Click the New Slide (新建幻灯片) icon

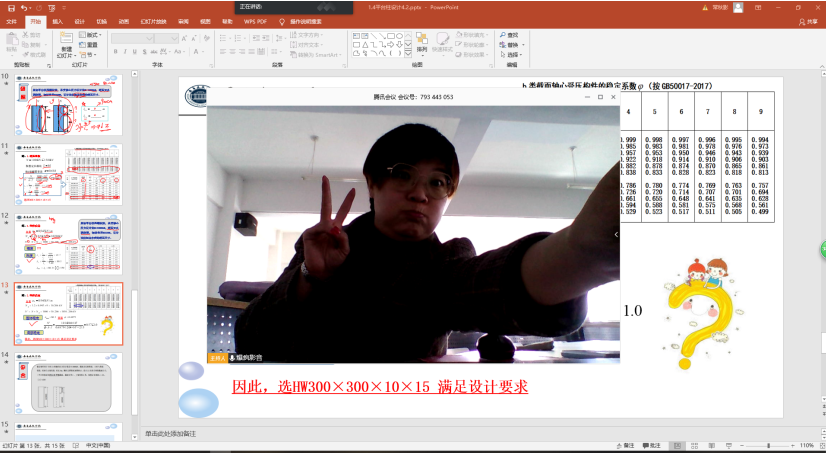[x=66, y=38]
